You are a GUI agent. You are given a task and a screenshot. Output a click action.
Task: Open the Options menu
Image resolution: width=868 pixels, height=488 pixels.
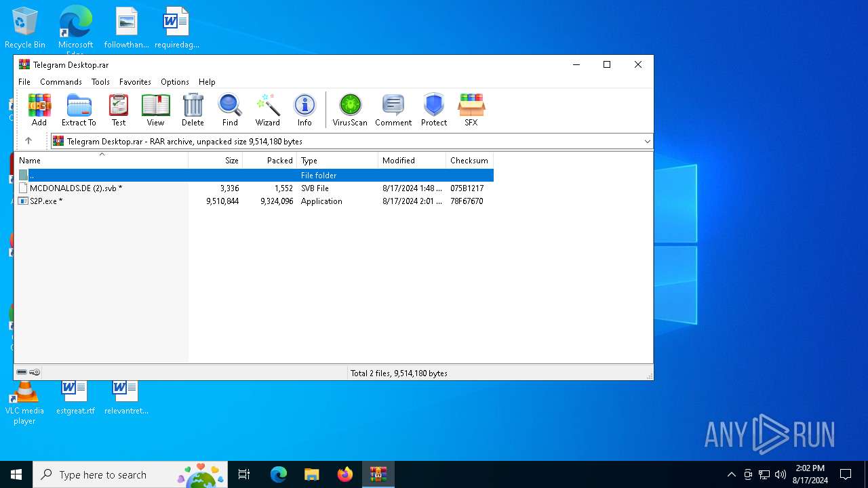[175, 81]
